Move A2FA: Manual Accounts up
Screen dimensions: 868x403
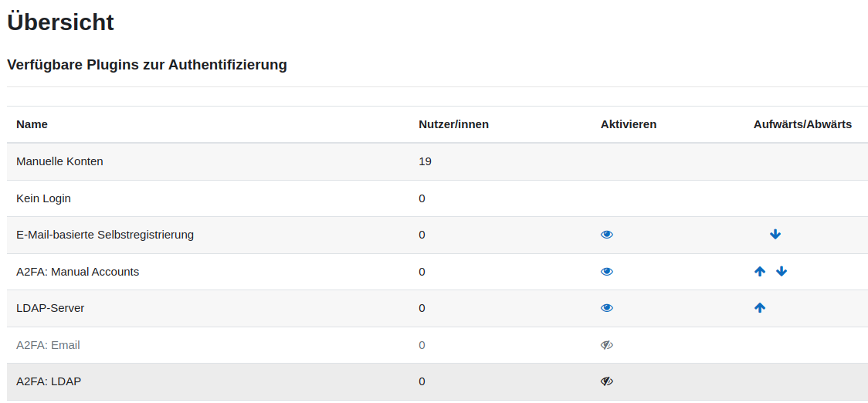[x=760, y=272]
